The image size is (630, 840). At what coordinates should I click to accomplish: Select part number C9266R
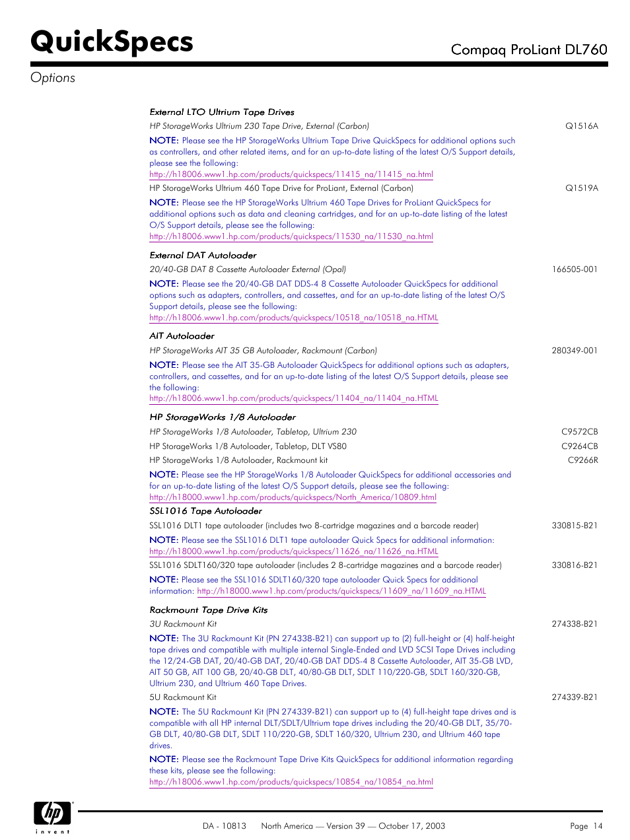point(583,460)
